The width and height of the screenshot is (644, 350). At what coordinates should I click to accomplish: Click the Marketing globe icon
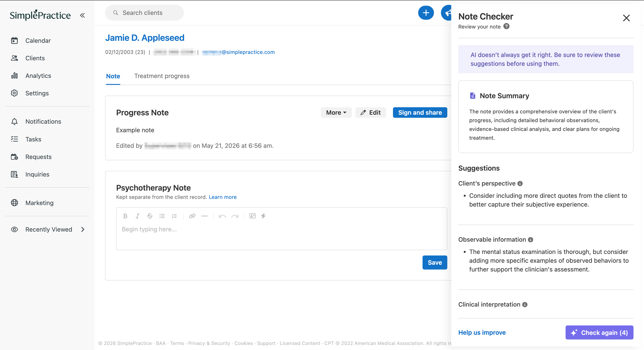[x=14, y=203]
